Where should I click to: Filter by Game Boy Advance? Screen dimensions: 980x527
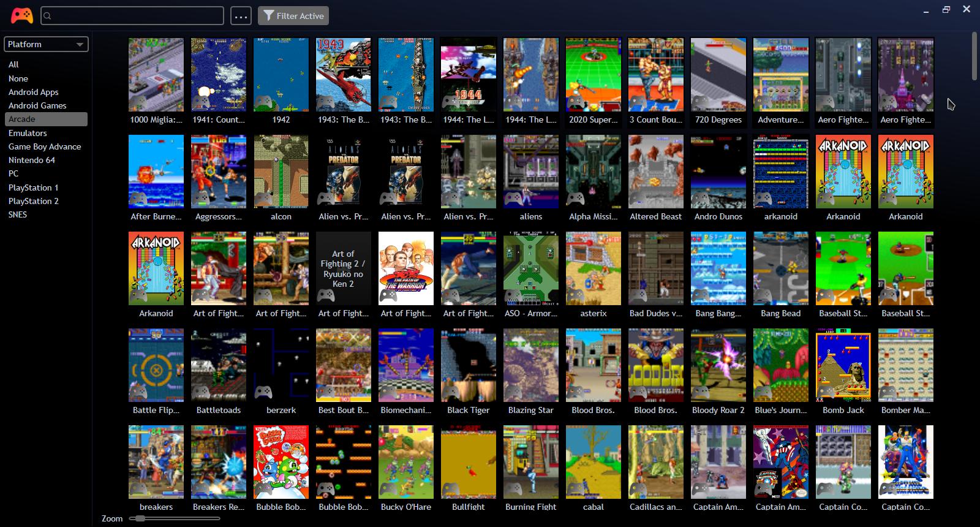click(x=46, y=146)
